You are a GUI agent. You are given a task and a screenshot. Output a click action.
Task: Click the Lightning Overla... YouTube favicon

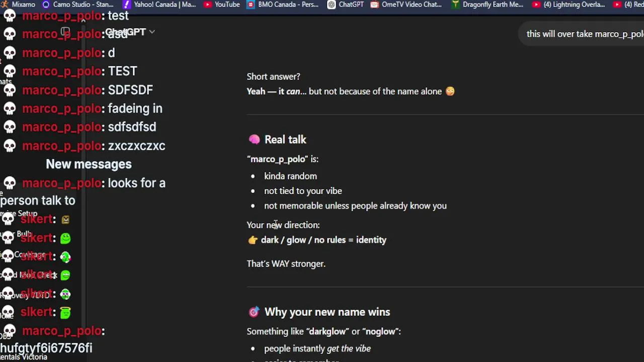point(536,5)
